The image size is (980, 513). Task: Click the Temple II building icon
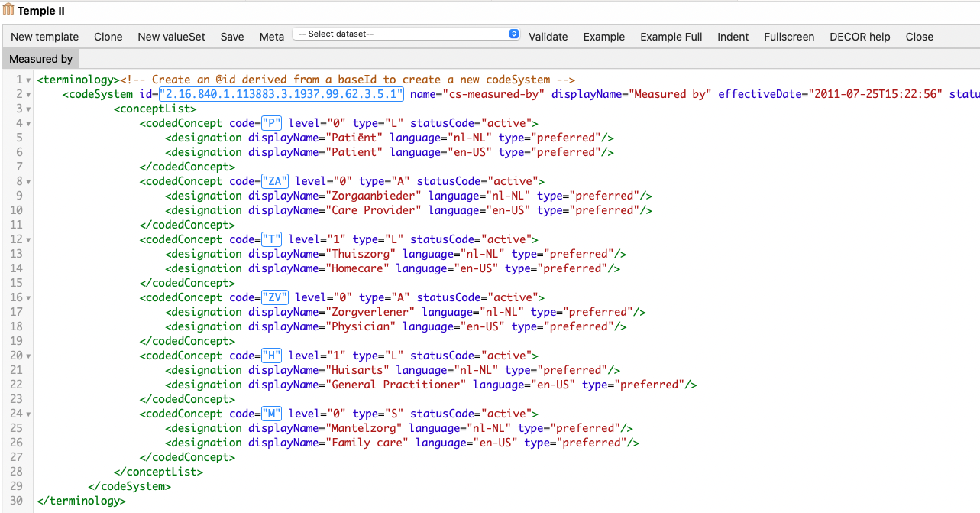coord(8,11)
